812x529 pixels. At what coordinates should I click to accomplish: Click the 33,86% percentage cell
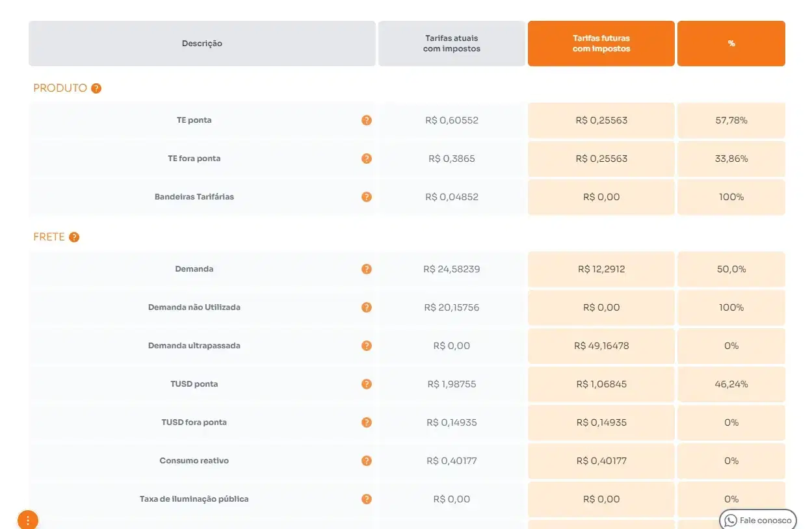click(x=731, y=159)
